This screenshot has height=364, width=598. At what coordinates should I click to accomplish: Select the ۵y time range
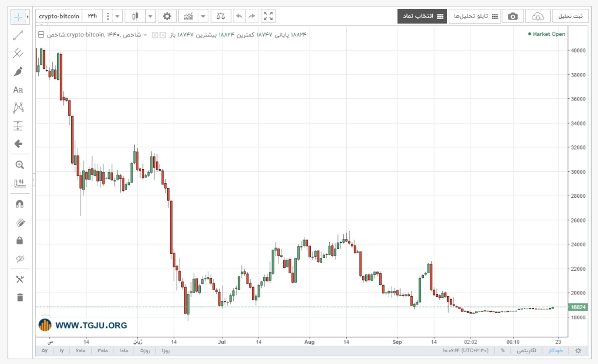click(44, 351)
